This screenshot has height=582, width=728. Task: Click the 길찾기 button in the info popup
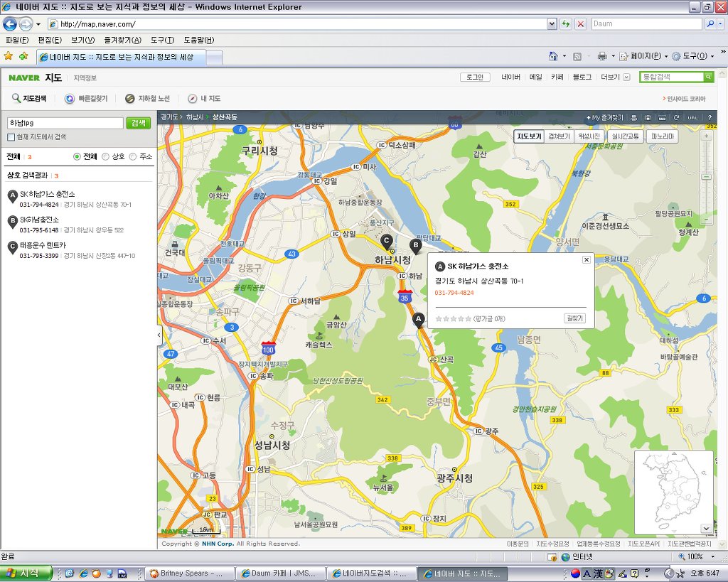point(574,318)
